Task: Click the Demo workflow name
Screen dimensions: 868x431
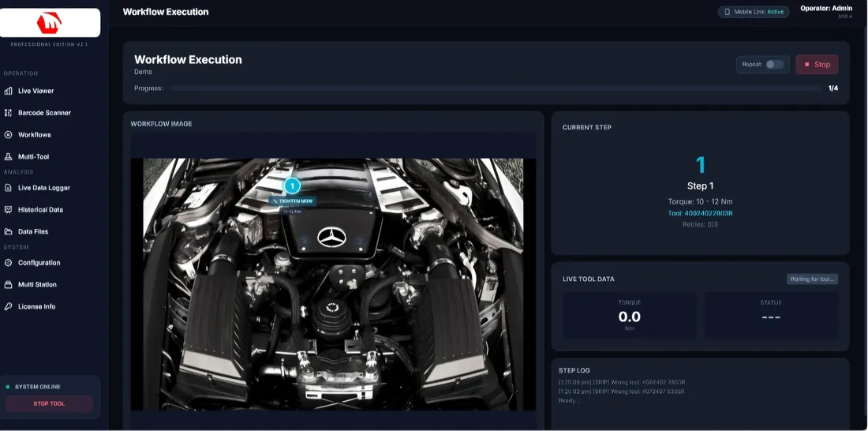Action: (x=143, y=72)
